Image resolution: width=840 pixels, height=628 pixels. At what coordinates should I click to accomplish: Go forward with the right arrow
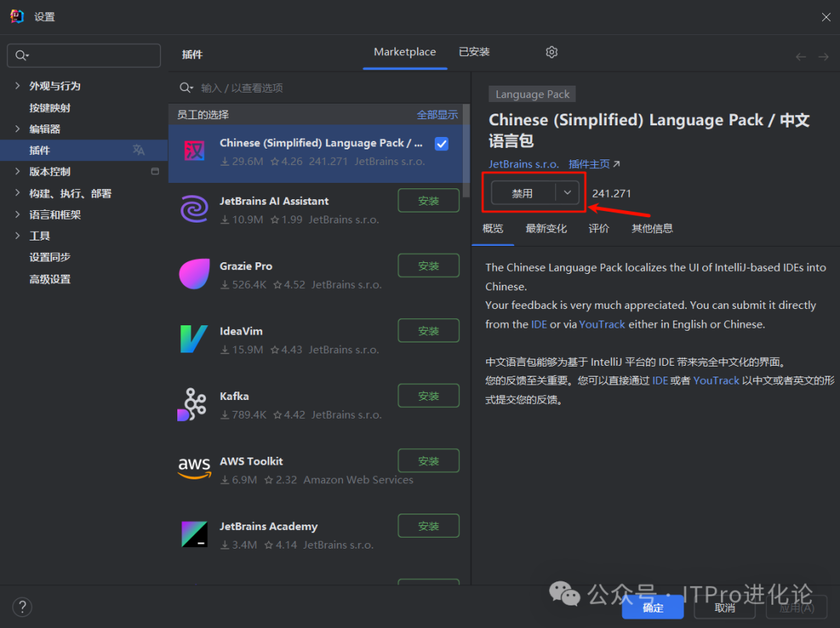[824, 57]
